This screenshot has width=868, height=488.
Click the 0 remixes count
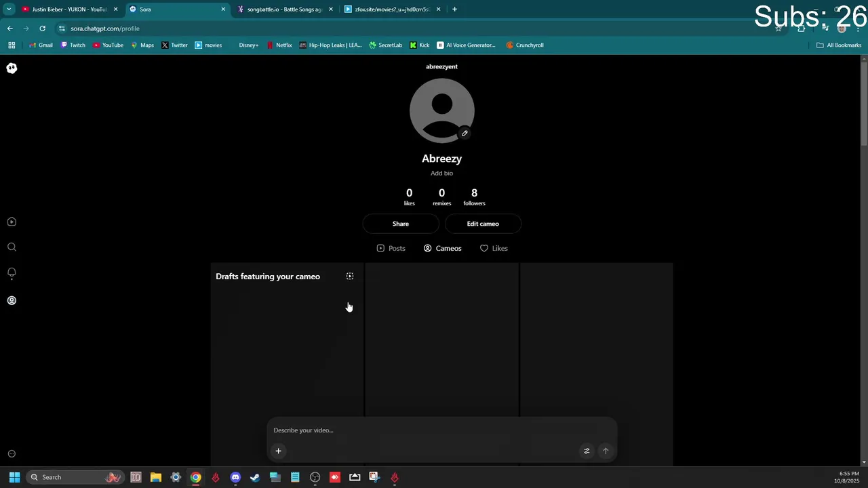coord(441,197)
